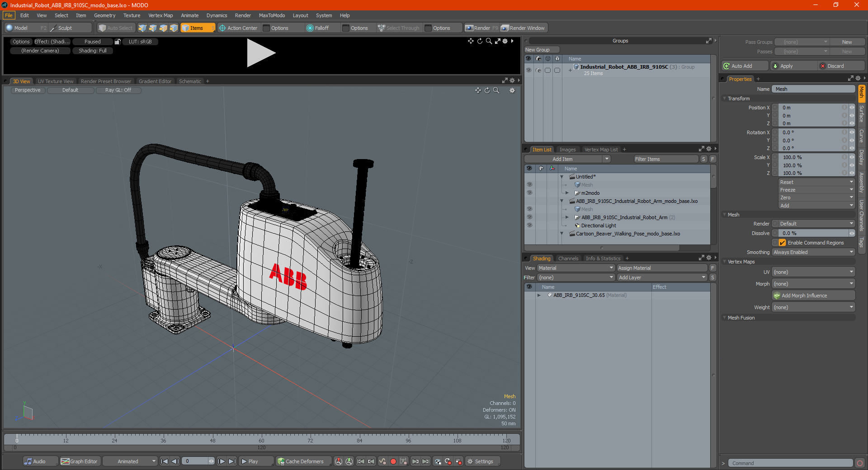This screenshot has width=868, height=470.
Task: Switch to Vertex Map List tab
Action: point(601,150)
